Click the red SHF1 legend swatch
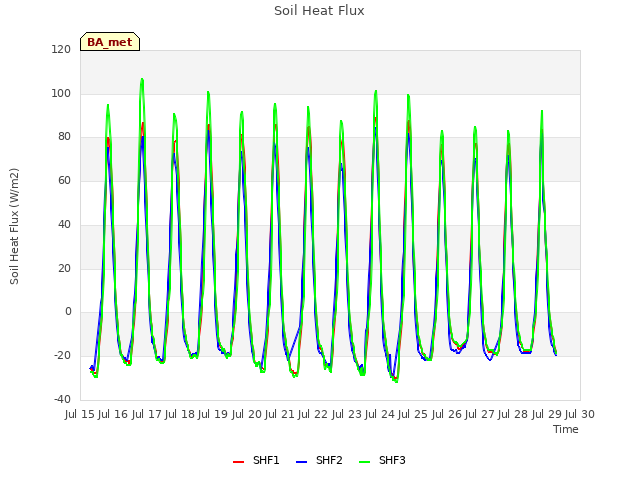This screenshot has height=480, width=640. pos(238,462)
